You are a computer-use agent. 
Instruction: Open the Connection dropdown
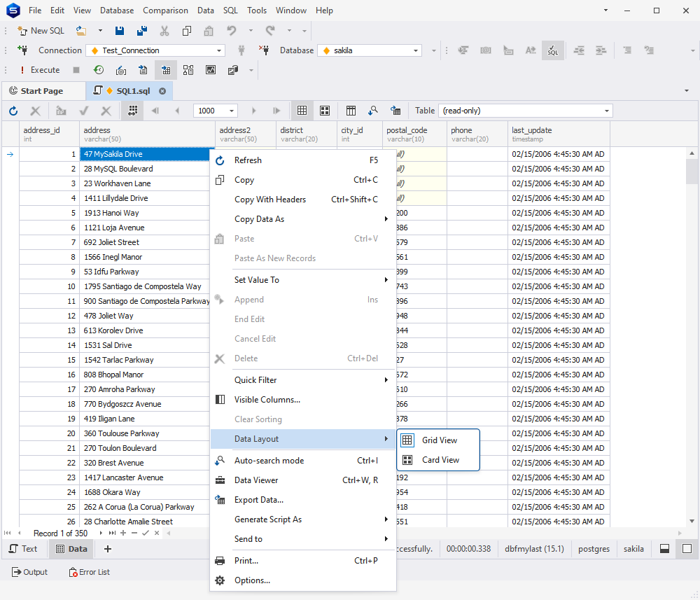(x=220, y=50)
